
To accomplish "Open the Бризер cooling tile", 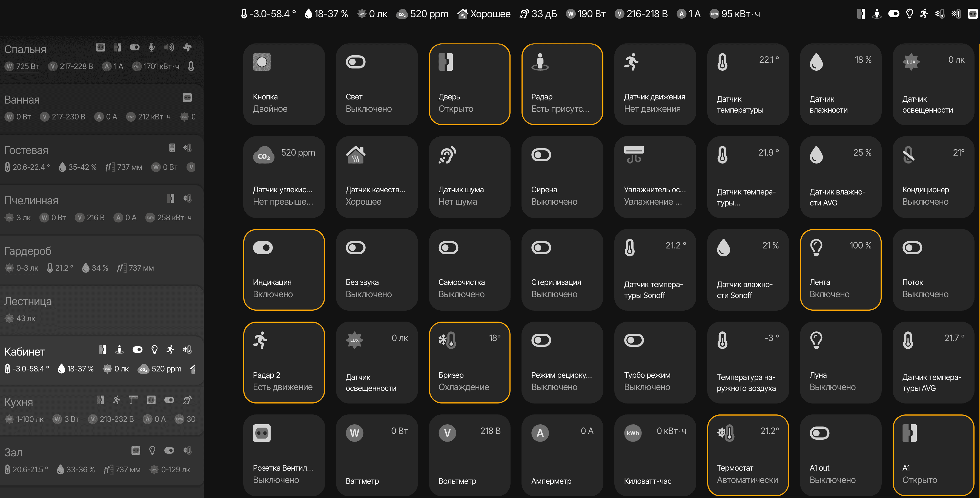I will 469,362.
